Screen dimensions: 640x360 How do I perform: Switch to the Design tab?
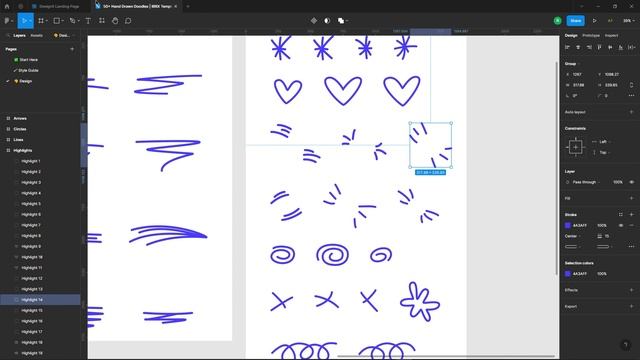[x=571, y=36]
